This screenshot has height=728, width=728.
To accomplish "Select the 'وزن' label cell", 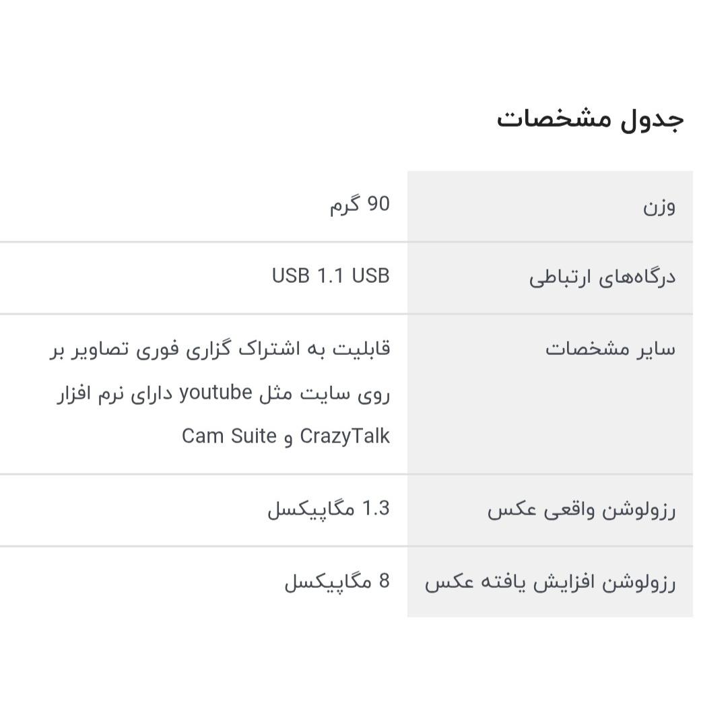I will 550,206.
